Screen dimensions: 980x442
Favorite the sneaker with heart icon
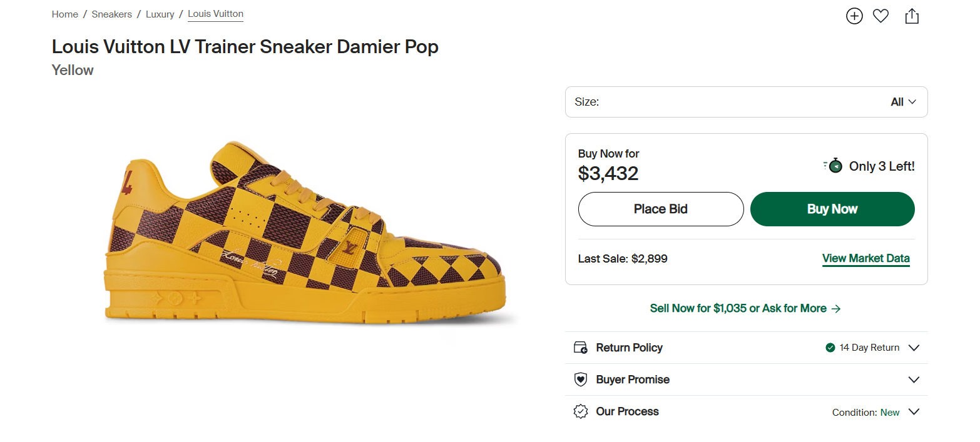click(x=880, y=16)
